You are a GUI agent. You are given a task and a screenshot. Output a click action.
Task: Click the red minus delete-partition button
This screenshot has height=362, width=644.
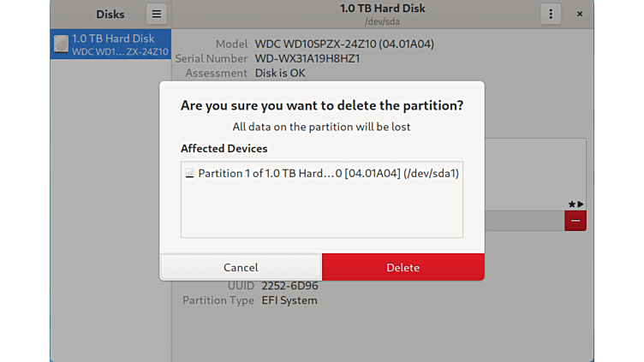coord(575,221)
